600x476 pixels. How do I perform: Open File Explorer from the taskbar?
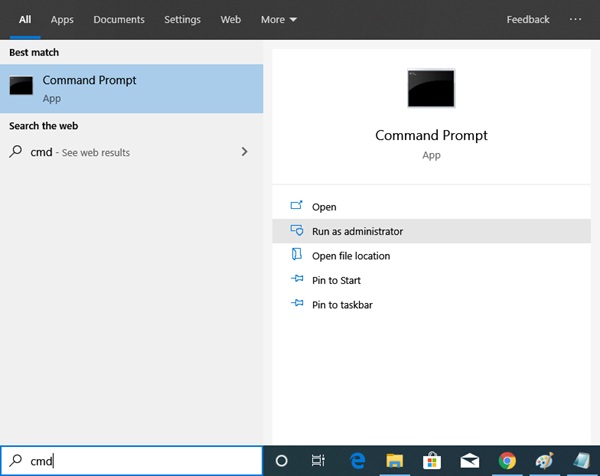[x=394, y=460]
